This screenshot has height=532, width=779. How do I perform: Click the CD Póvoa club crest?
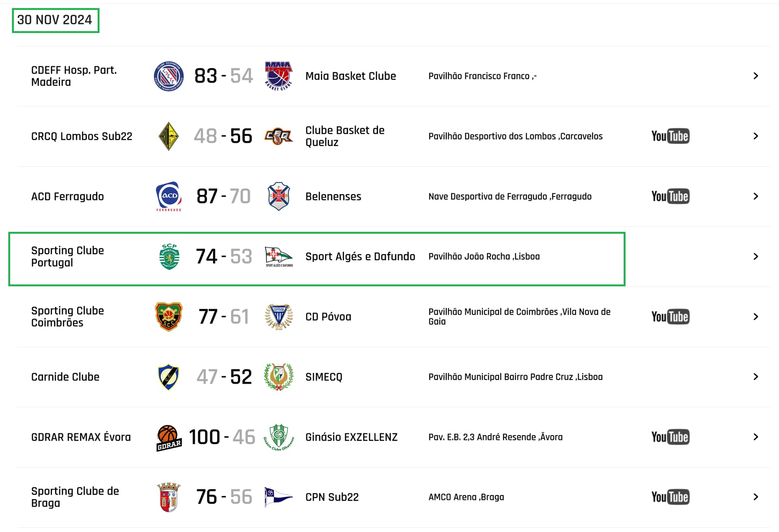click(x=279, y=316)
